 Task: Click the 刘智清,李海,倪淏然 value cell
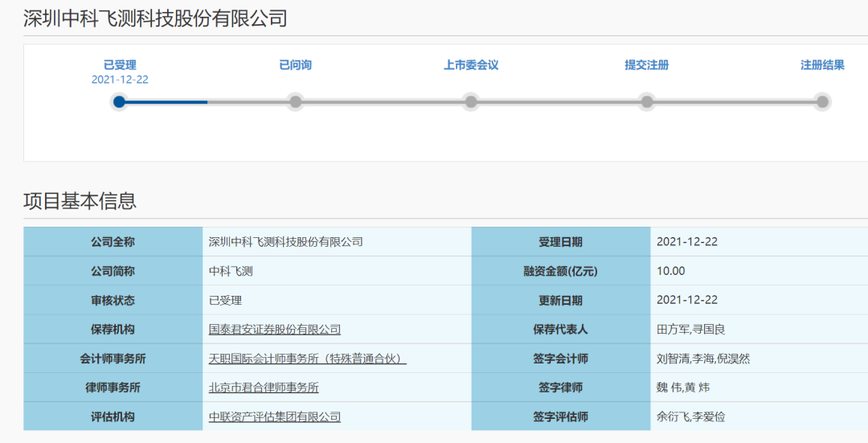coord(759,359)
